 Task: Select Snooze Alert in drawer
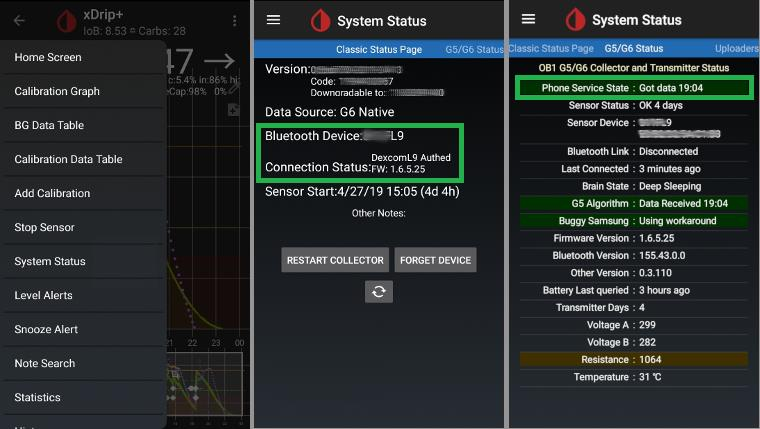pyautogui.click(x=83, y=329)
